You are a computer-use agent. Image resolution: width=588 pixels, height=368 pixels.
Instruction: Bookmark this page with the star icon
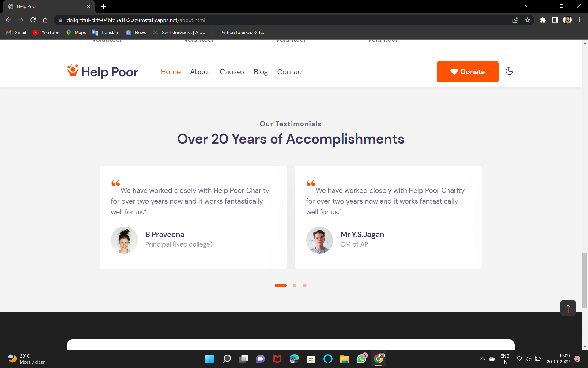point(527,20)
